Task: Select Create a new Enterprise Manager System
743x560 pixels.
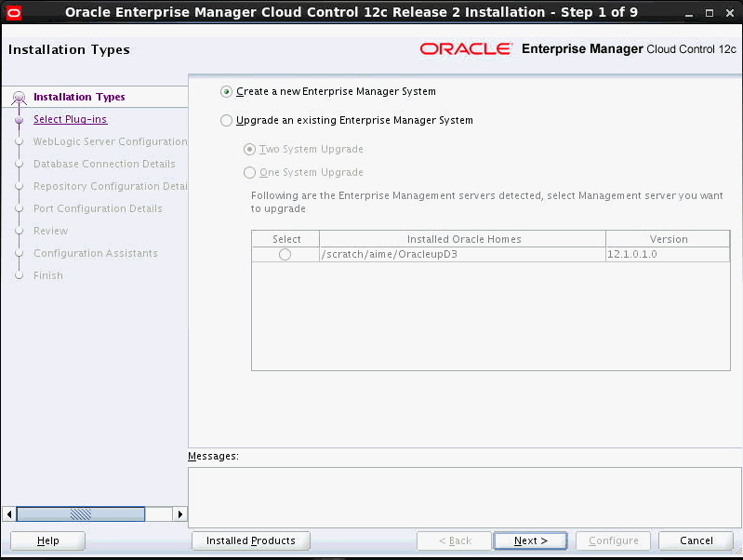Action: click(227, 91)
